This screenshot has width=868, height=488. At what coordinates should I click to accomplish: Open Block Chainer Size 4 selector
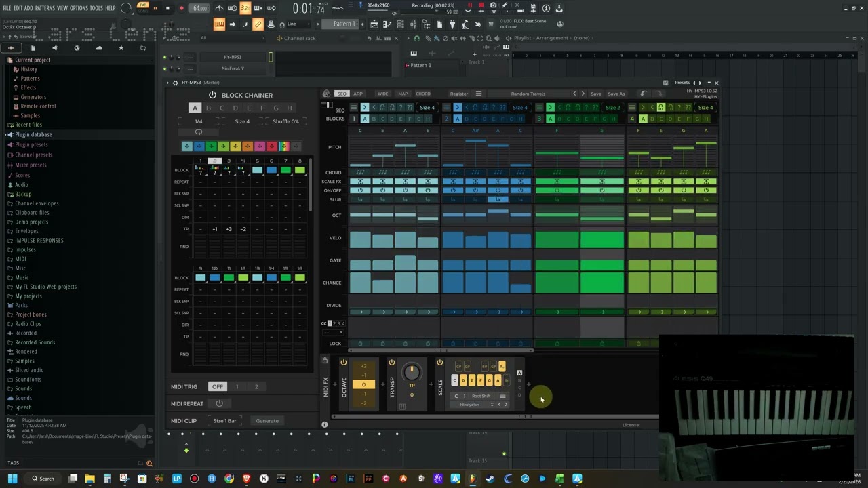pos(242,121)
